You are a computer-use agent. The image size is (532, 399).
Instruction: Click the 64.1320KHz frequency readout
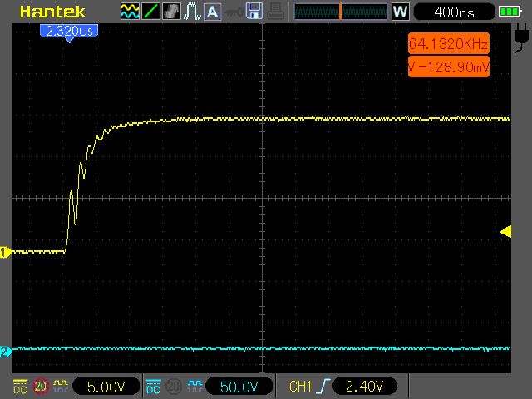[x=448, y=43]
